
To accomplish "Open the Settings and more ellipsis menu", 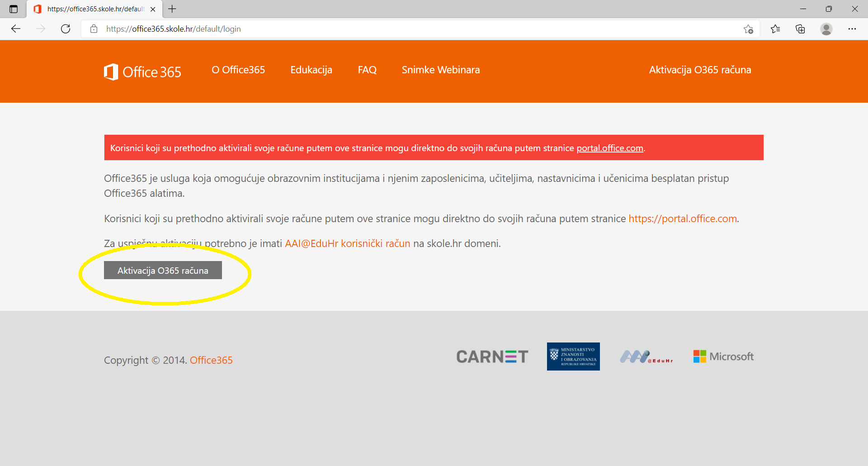I will [852, 29].
